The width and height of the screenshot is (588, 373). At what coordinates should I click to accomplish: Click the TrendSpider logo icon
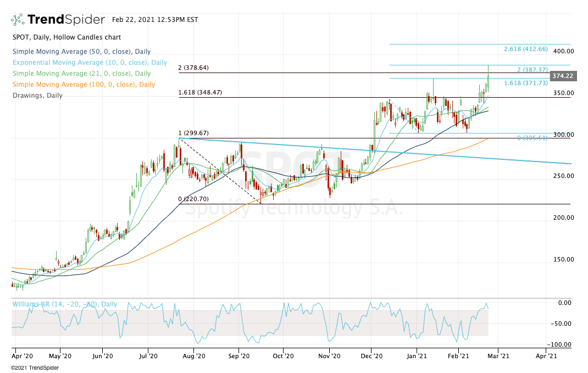[x=18, y=20]
